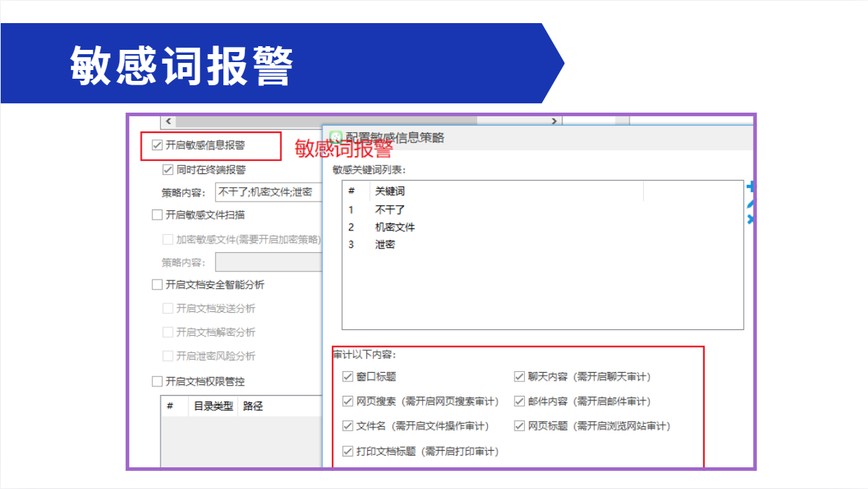Click the blue plus icon to add keyword
The image size is (868, 489).
pyautogui.click(x=750, y=188)
